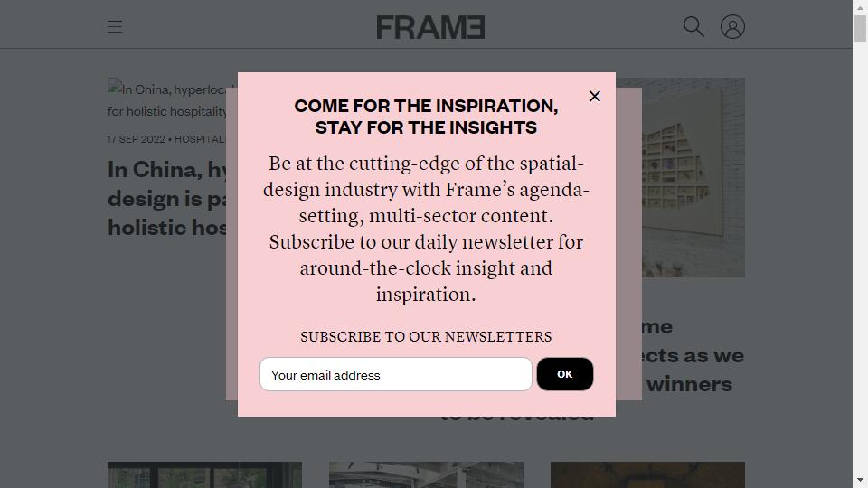Image resolution: width=868 pixels, height=488 pixels.
Task: Click the wall display article image
Action: coord(693,178)
